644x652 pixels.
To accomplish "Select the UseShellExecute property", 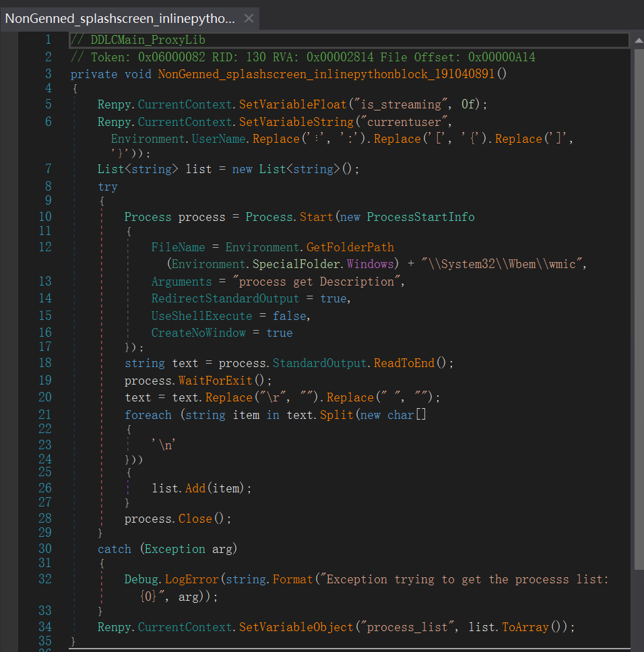I will click(x=201, y=316).
